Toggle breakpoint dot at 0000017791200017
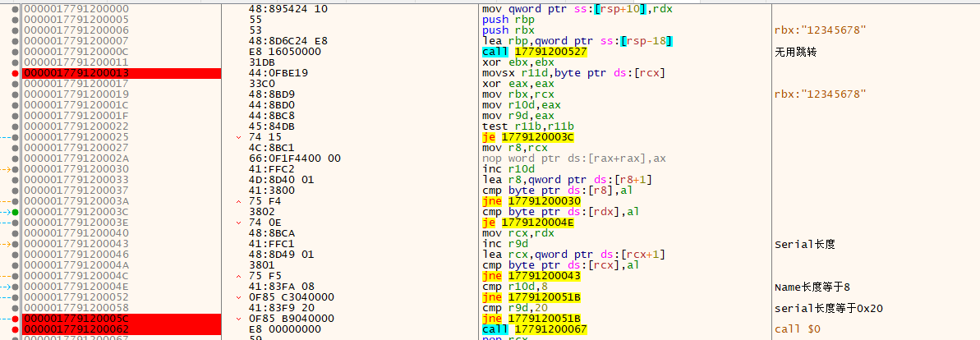 click(16, 84)
